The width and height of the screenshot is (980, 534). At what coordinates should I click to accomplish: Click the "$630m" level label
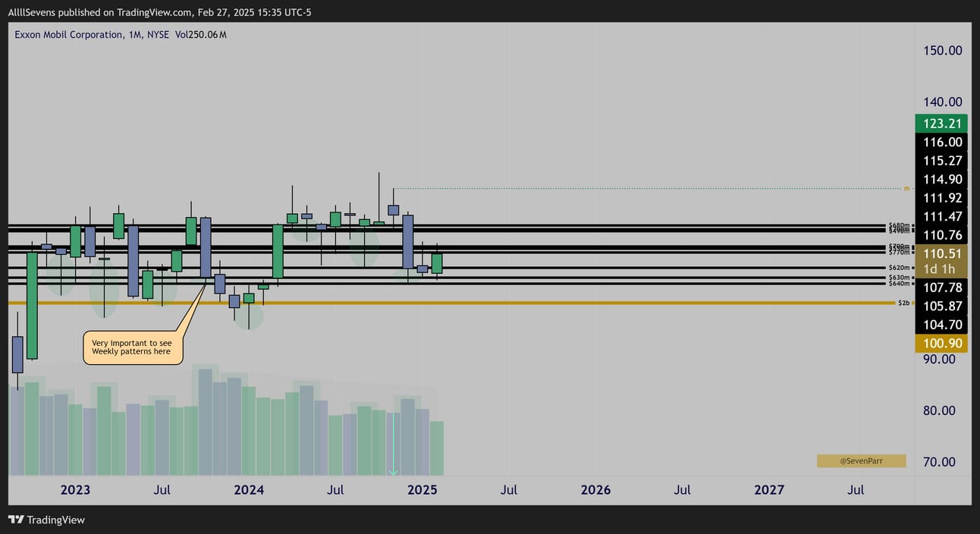point(899,278)
